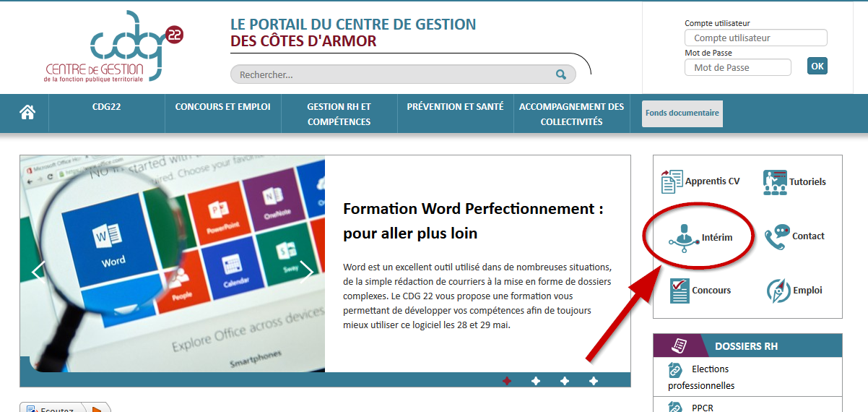Open Accompagnement des Collectivités menu
This screenshot has height=412, width=868.
point(572,114)
